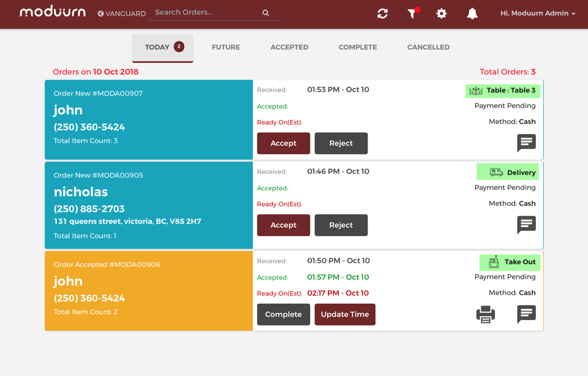Switch to the Future tab

tap(226, 47)
